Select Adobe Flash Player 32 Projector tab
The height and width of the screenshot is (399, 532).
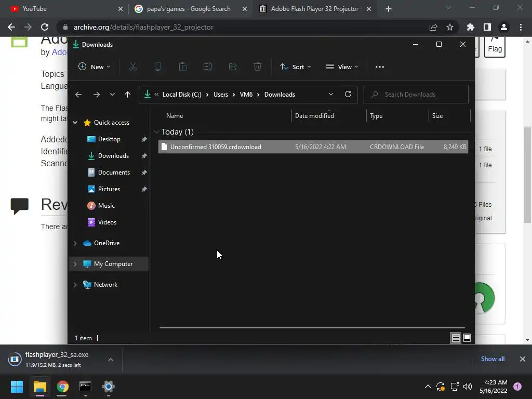314,9
